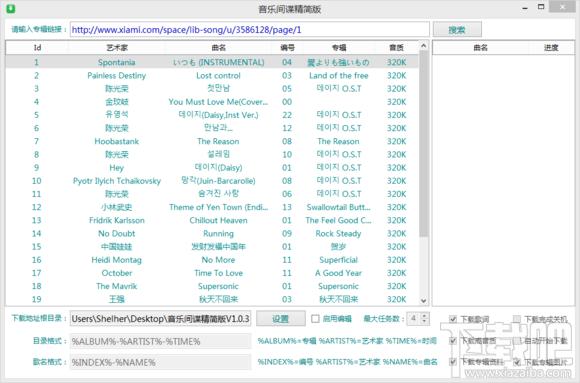580x383 pixels.
Task: Select song You Must Love Me(Cover...
Action: click(218, 102)
